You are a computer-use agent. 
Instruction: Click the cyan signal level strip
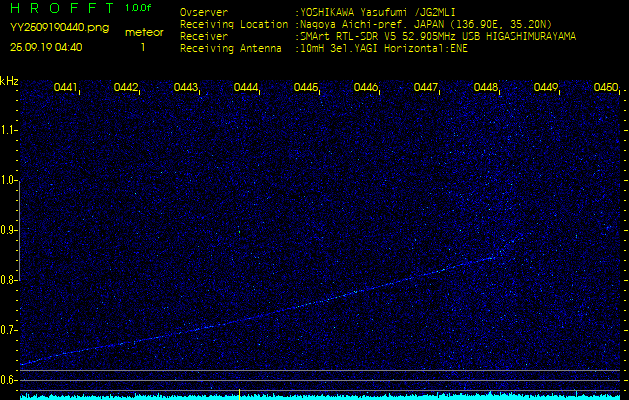[x=314, y=396]
